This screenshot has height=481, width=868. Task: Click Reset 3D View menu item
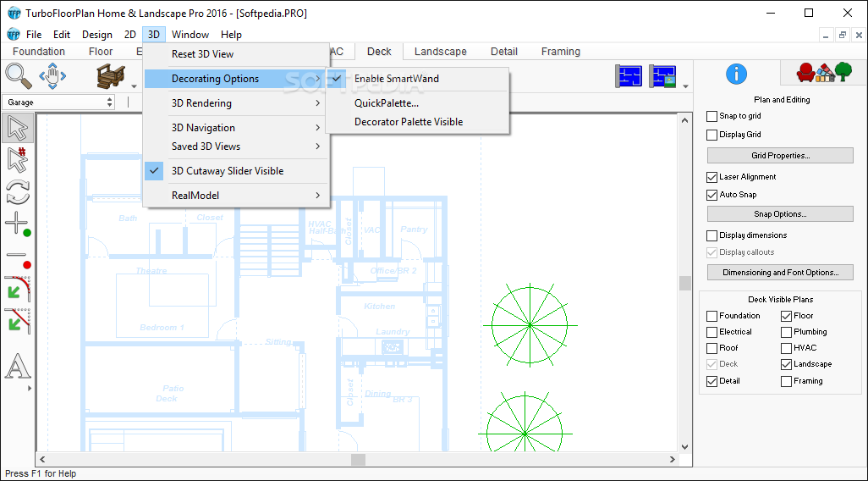point(237,54)
